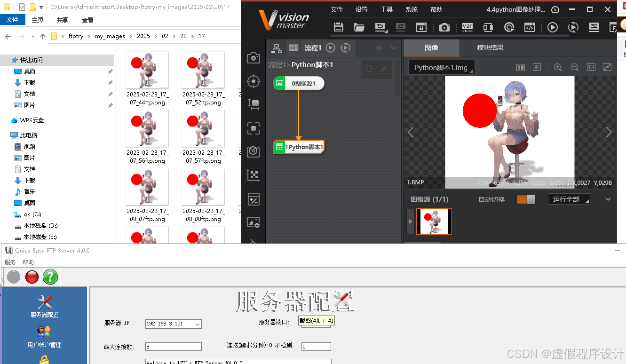Viewport: 626px width, 364px height.
Task: Click the two-pane split view icon
Action: 521,67
